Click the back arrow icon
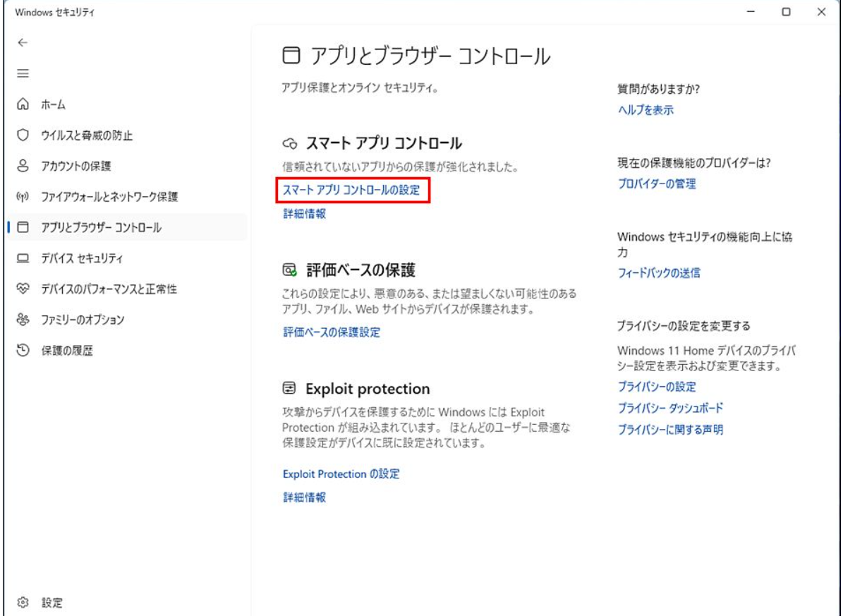 coord(23,42)
